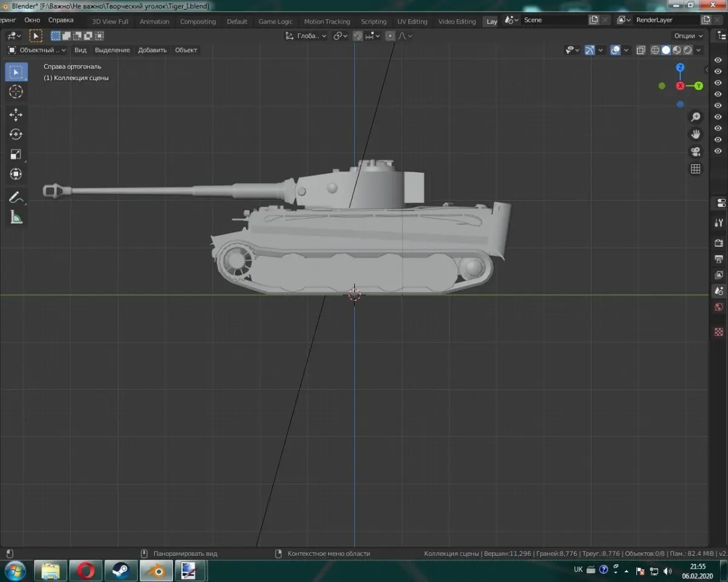Switch perspective/orthographic with the grid icon
This screenshot has width=728, height=582.
tap(696, 169)
